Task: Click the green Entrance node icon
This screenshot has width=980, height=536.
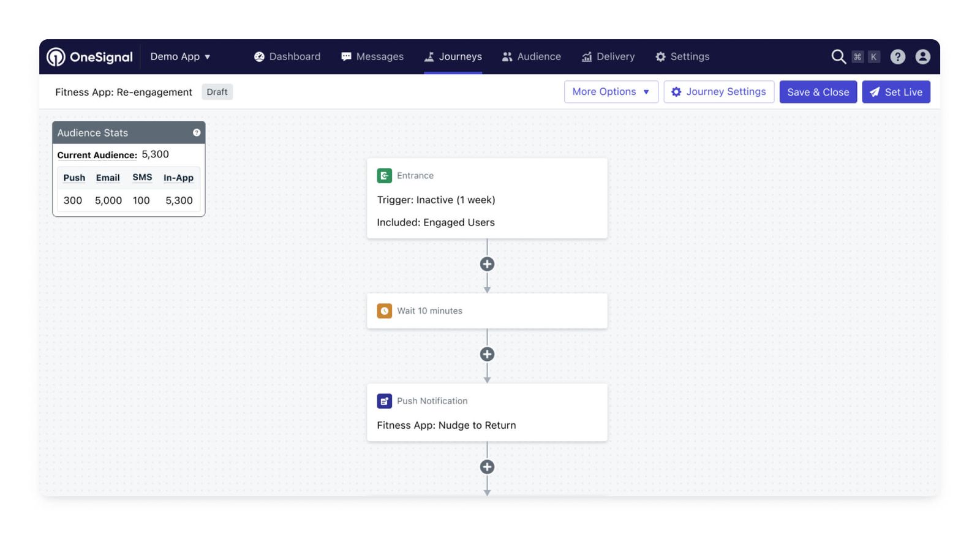Action: pyautogui.click(x=384, y=176)
